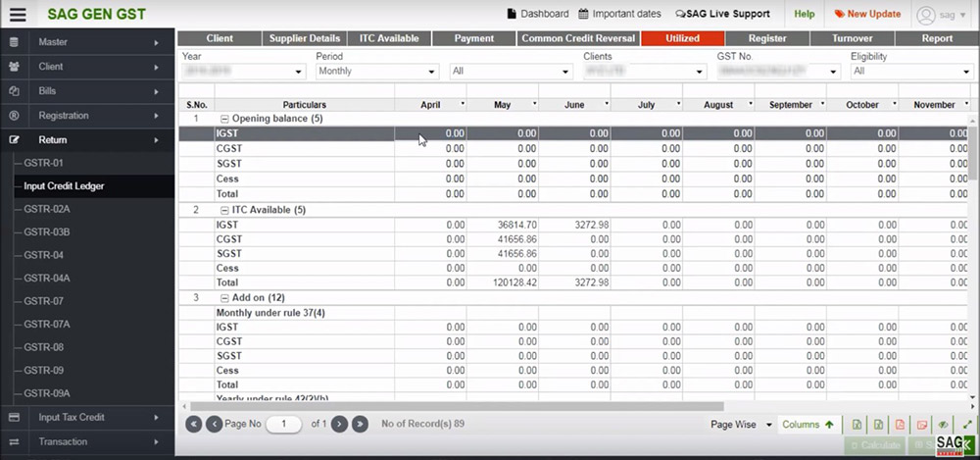980x460 pixels.
Task: Collapse the Add on group
Action: click(x=224, y=297)
